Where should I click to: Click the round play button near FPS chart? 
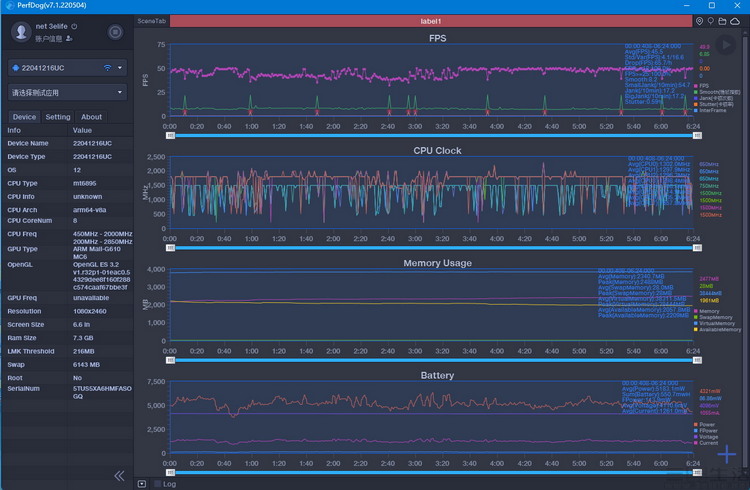(x=726, y=45)
